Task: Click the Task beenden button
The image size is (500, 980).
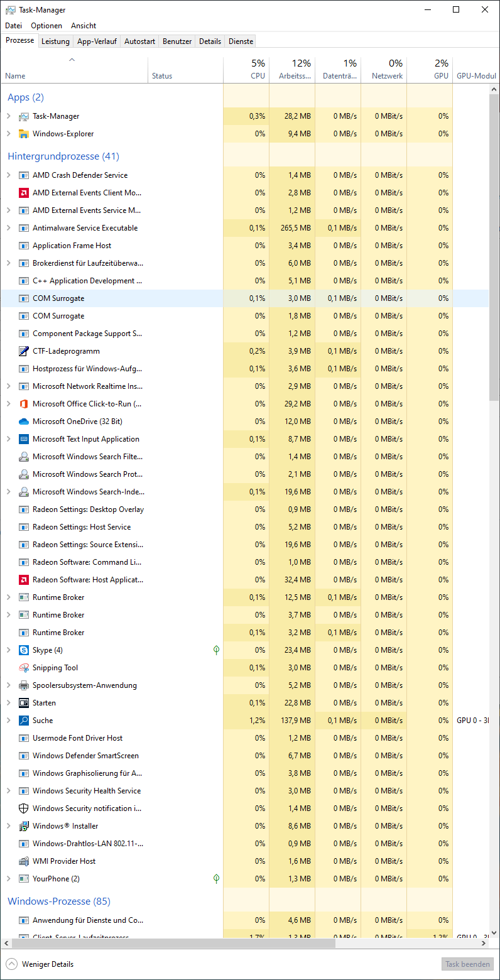Action: (467, 964)
